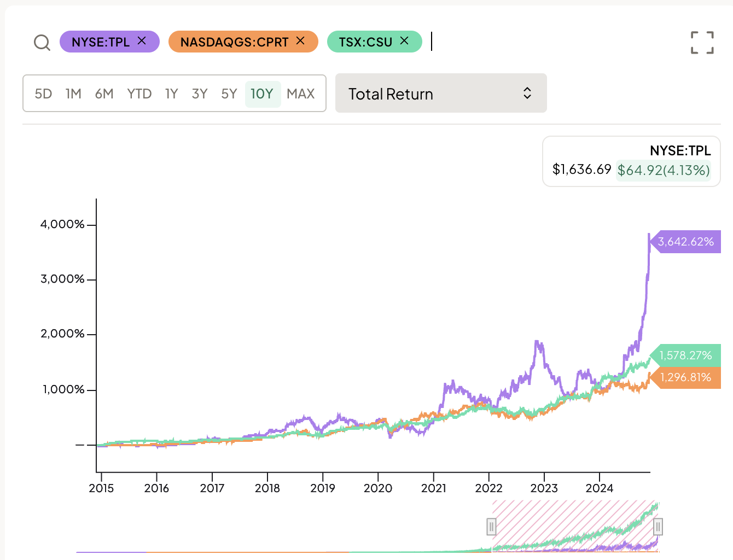Select the 10Y time range
The width and height of the screenshot is (733, 560).
(263, 94)
